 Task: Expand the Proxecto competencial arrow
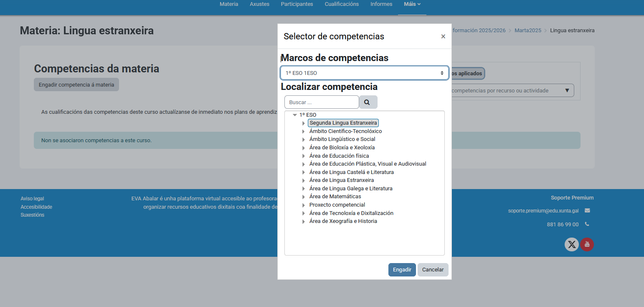(304, 205)
